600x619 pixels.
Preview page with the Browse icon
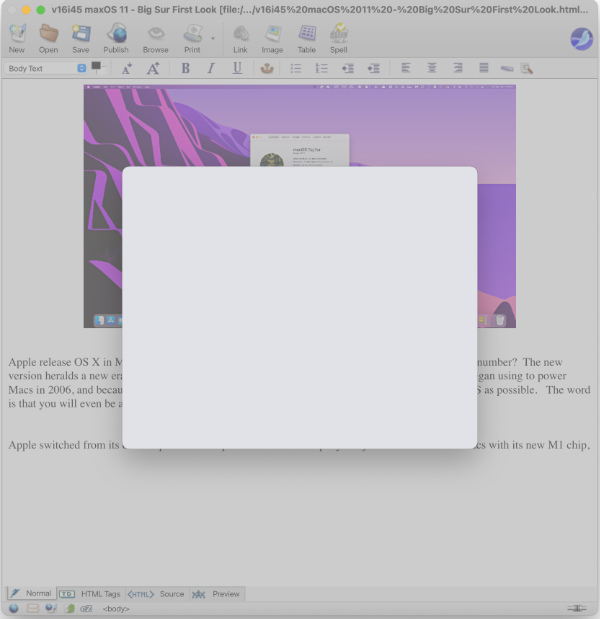tap(155, 36)
